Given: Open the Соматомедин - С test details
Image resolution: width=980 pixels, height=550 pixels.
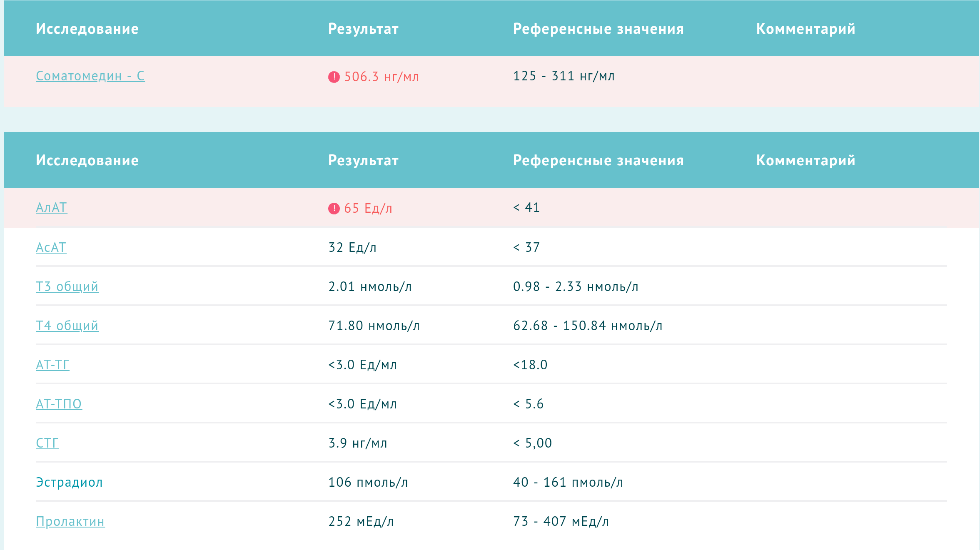Looking at the screenshot, I should pos(90,76).
